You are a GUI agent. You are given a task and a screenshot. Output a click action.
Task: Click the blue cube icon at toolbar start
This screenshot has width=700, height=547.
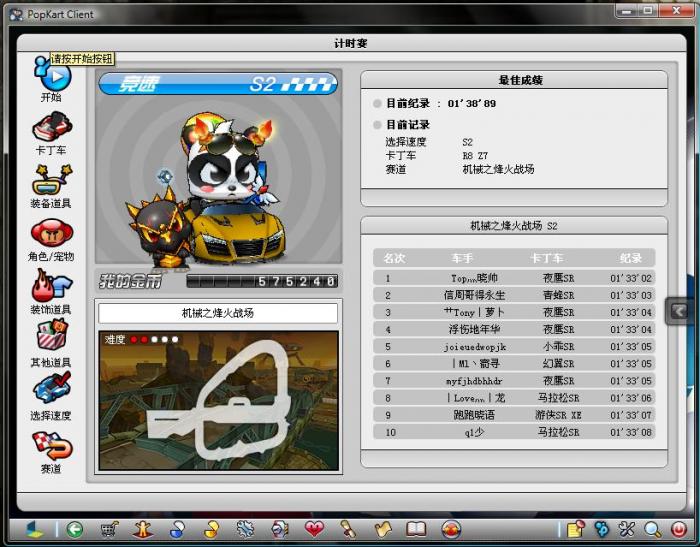click(x=34, y=530)
